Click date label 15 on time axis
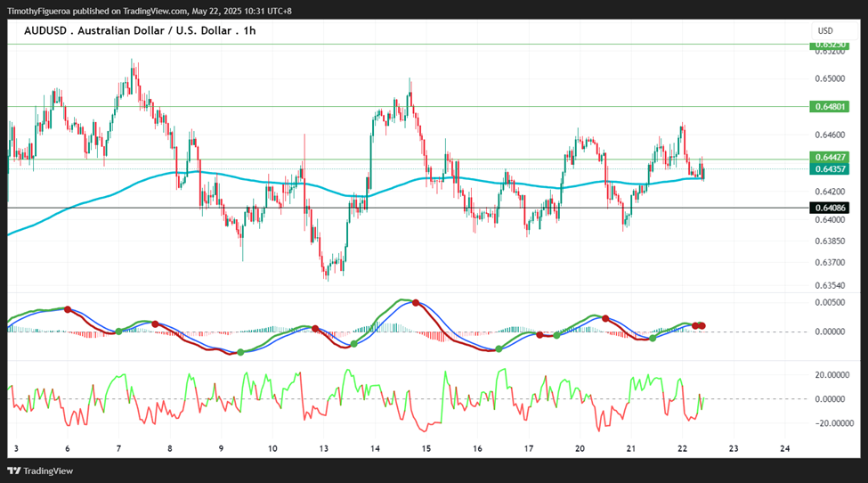This screenshot has width=868, height=483. tap(426, 448)
